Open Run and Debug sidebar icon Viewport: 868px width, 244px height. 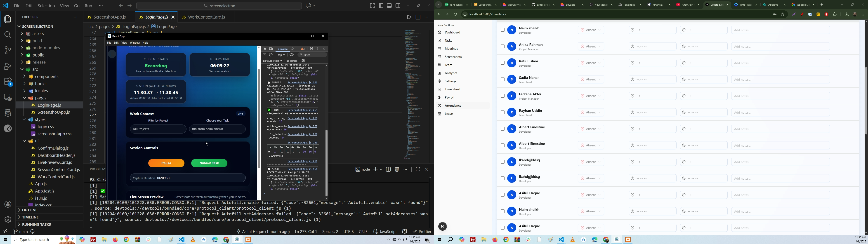point(7,66)
